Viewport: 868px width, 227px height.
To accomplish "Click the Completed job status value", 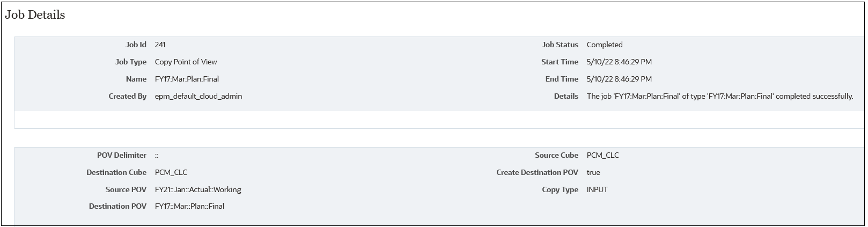I will point(605,45).
